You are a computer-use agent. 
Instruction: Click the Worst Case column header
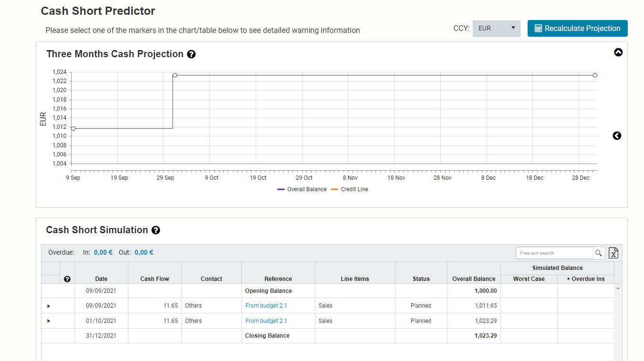click(x=529, y=279)
